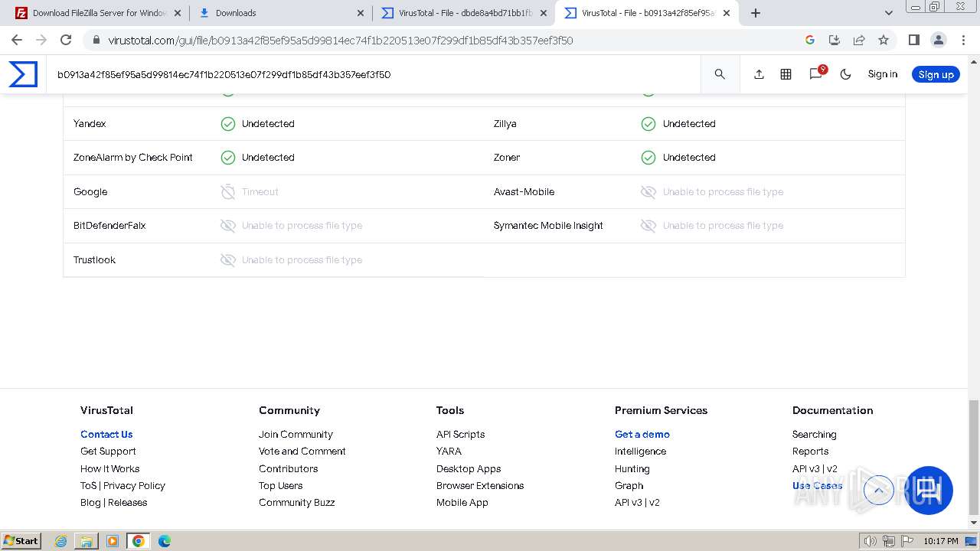Image resolution: width=980 pixels, height=551 pixels.
Task: Open the blue chat widget button
Action: 929,490
